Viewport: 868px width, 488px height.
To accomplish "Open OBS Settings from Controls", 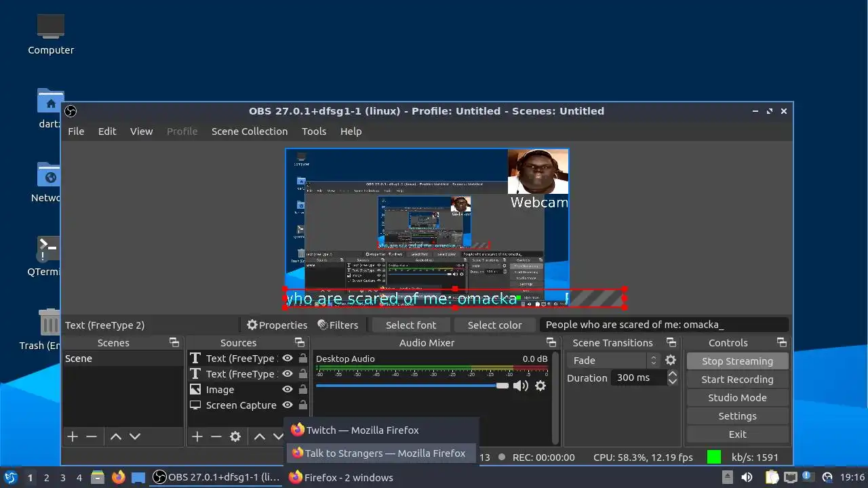I will [x=737, y=416].
